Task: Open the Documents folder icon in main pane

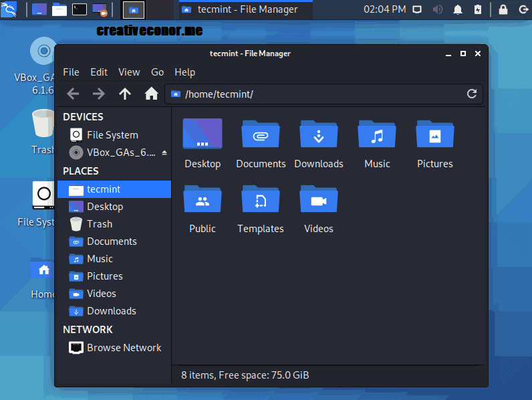Action: coord(261,134)
